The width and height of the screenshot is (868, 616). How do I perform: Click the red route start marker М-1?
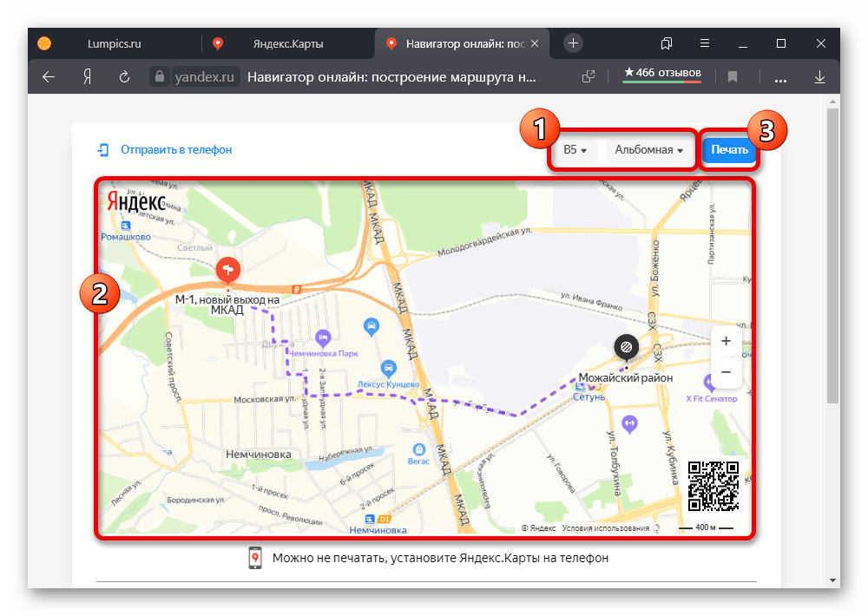227,271
